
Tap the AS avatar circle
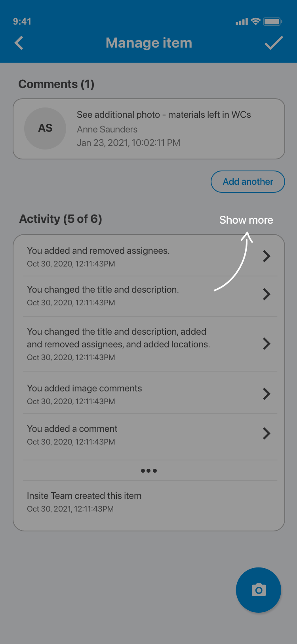point(45,128)
